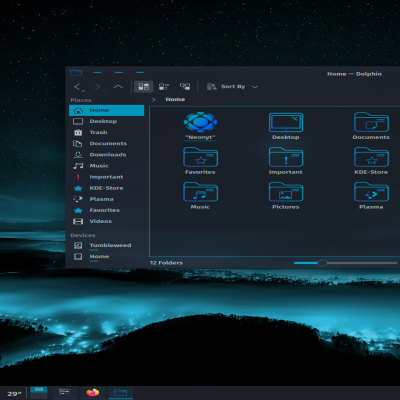The width and height of the screenshot is (400, 400).
Task: Open the settings app in the taskbar
Action: click(x=65, y=393)
